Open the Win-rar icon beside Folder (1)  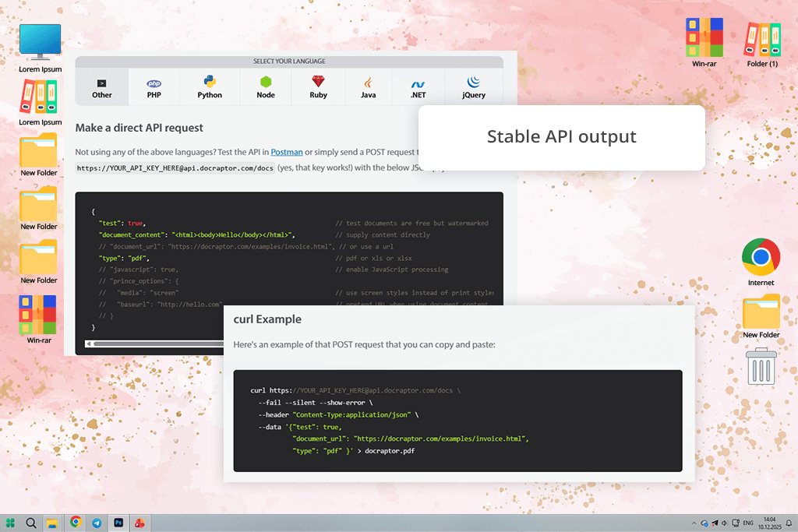pyautogui.click(x=704, y=43)
